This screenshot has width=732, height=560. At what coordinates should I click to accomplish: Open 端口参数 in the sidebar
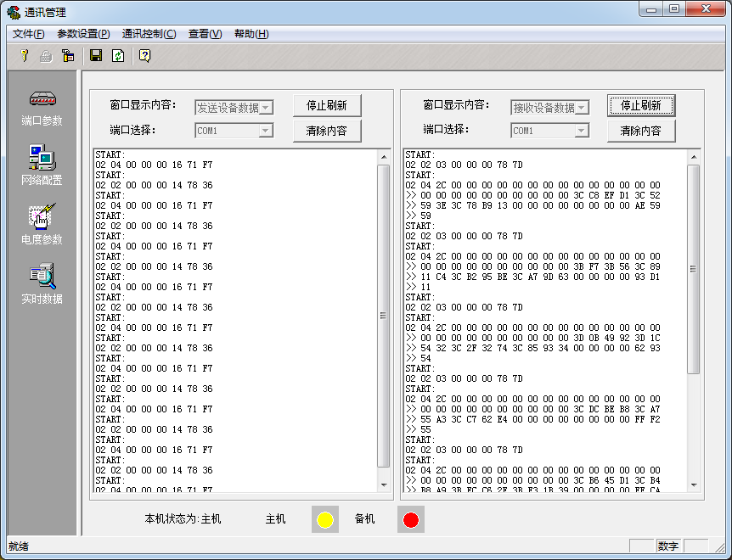[42, 108]
